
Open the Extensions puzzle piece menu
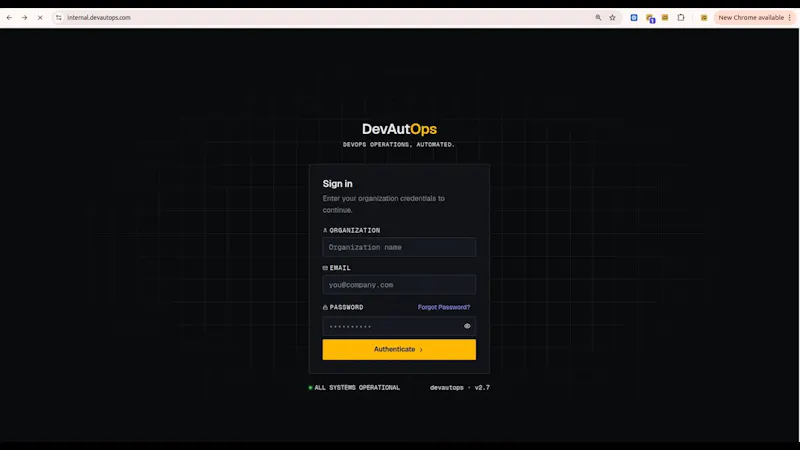681,17
